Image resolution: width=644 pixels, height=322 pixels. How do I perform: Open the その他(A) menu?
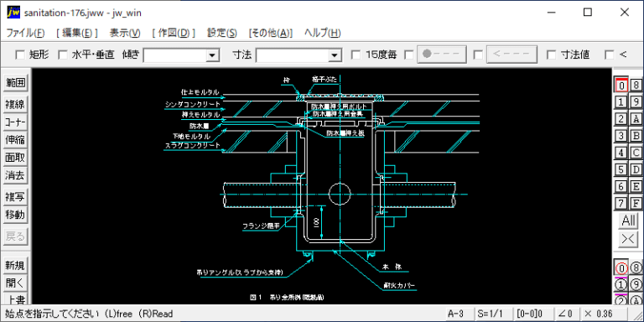point(271,34)
